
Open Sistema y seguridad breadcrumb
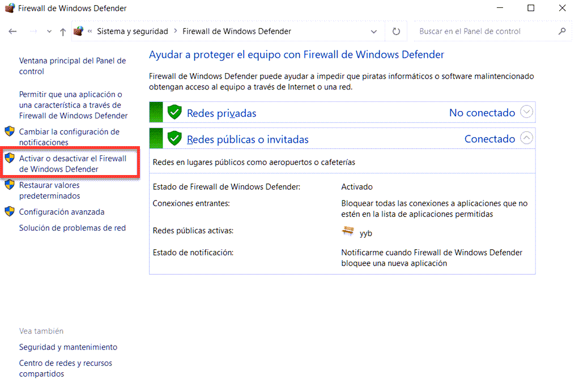pyautogui.click(x=132, y=31)
